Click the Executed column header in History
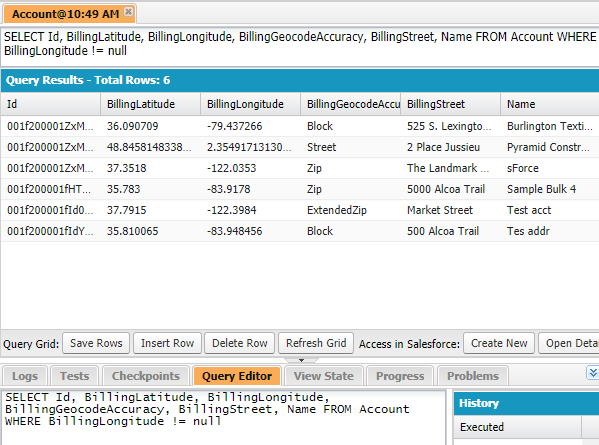 click(x=518, y=427)
